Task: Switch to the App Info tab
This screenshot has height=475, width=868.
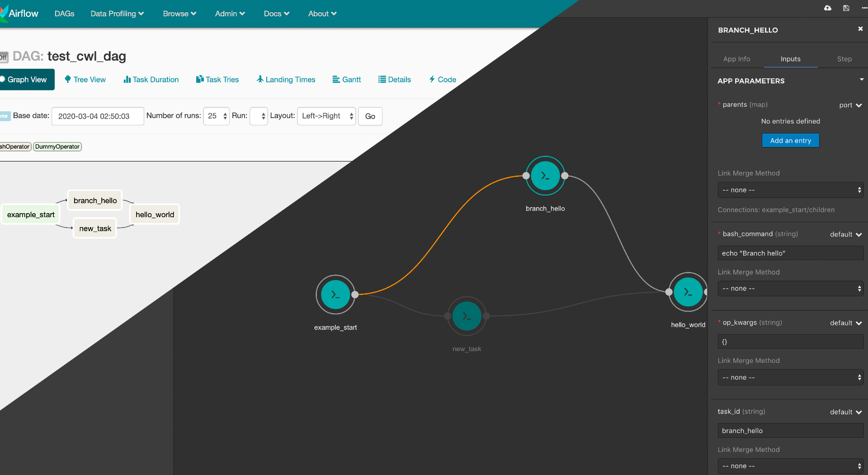Action: pos(736,59)
